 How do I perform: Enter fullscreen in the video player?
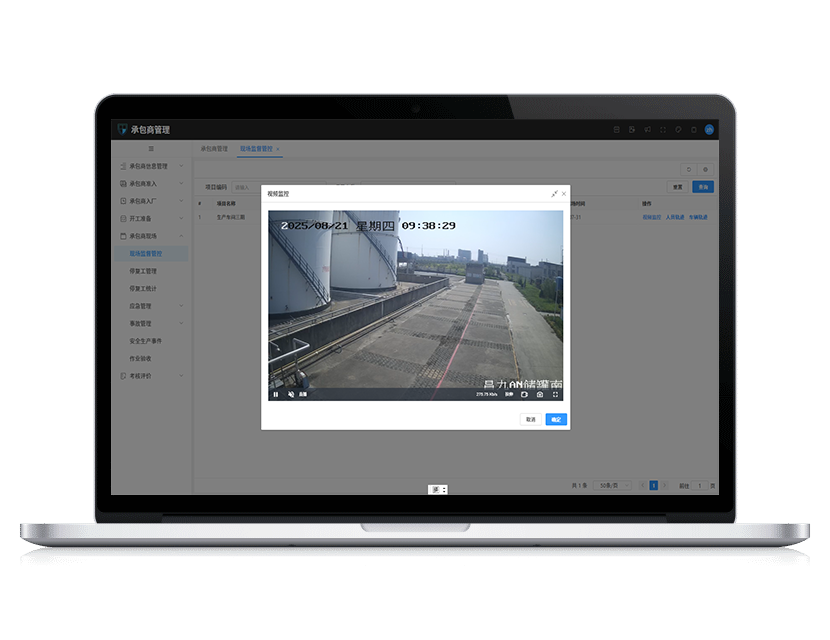(555, 394)
